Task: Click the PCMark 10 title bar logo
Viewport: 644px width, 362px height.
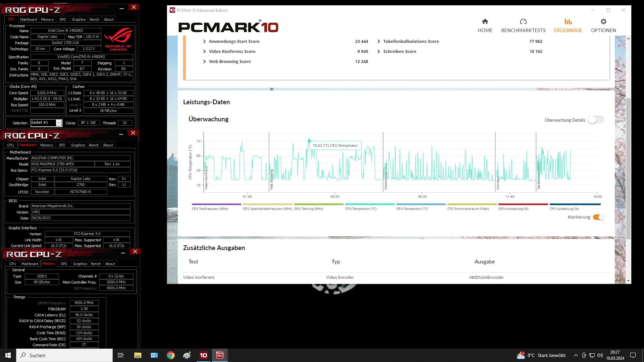Action: click(x=172, y=10)
